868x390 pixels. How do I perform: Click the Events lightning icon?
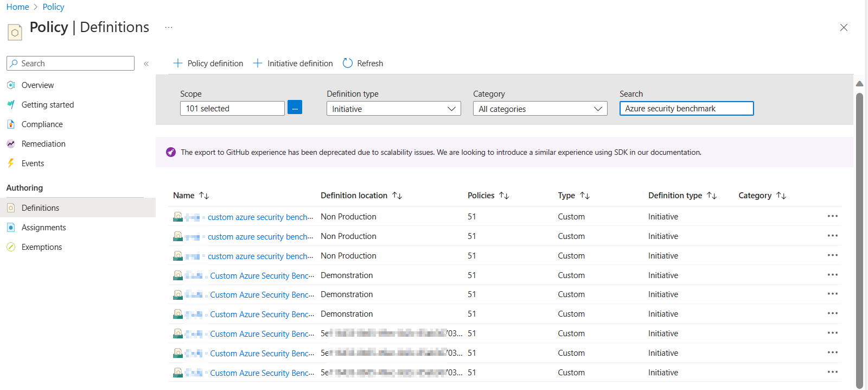coord(11,163)
